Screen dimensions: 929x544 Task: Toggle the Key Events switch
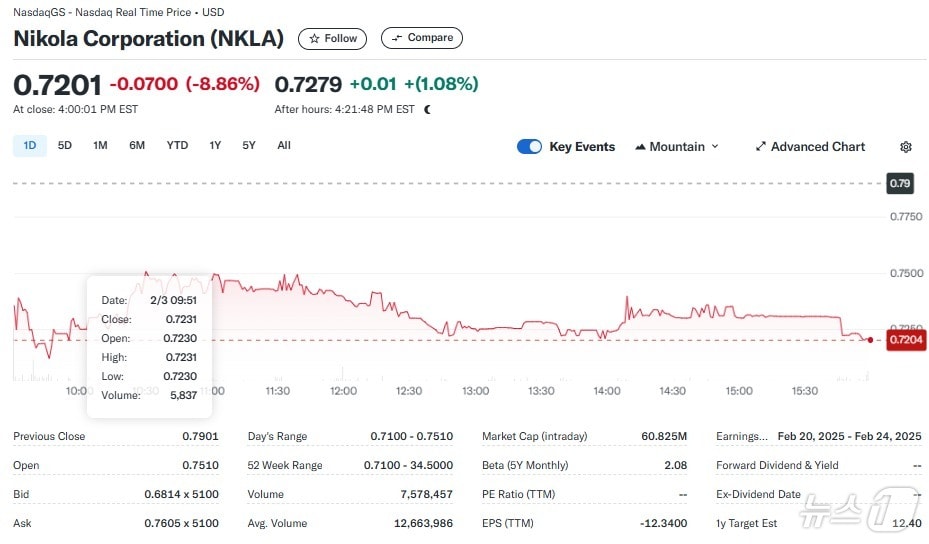[x=529, y=147]
